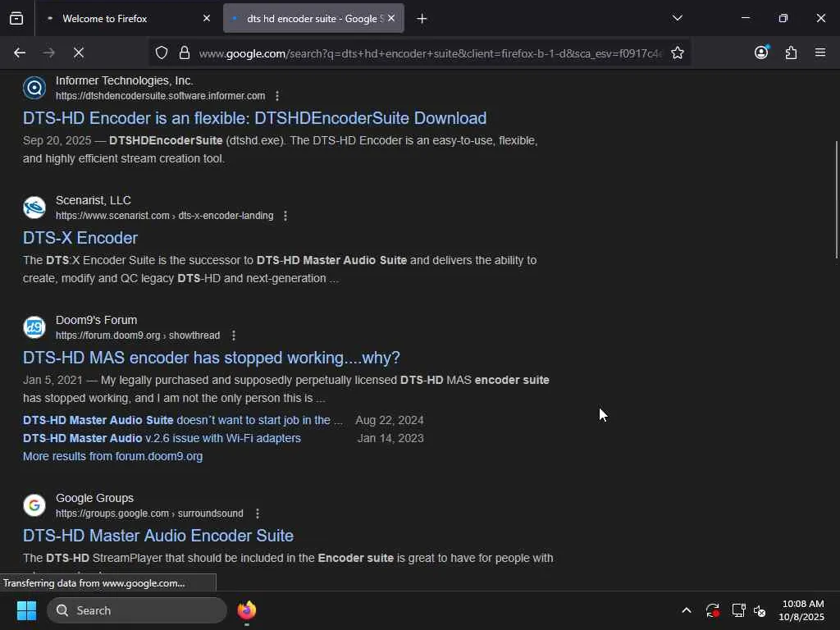Image resolution: width=840 pixels, height=630 pixels.
Task: Open DTSHDEncoderSuite Download result link
Action: [x=254, y=118]
